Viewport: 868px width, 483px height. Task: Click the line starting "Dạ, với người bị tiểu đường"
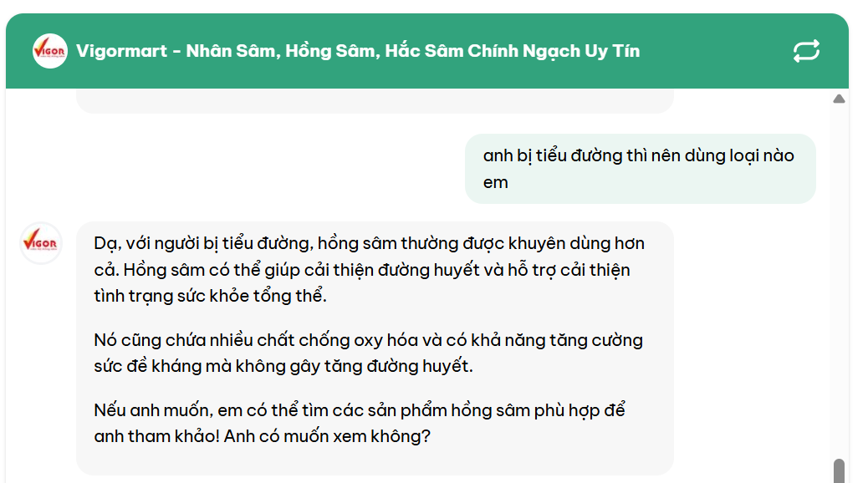[x=369, y=243]
